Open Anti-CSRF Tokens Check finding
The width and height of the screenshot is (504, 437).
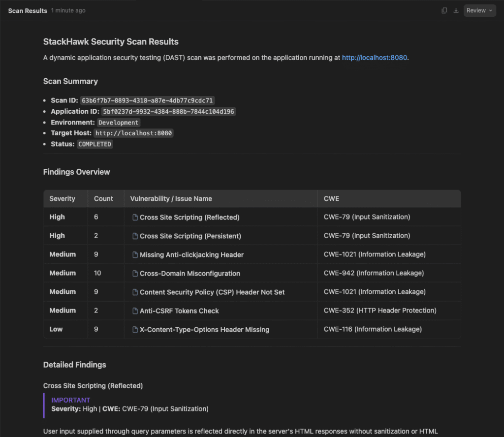pyautogui.click(x=179, y=311)
